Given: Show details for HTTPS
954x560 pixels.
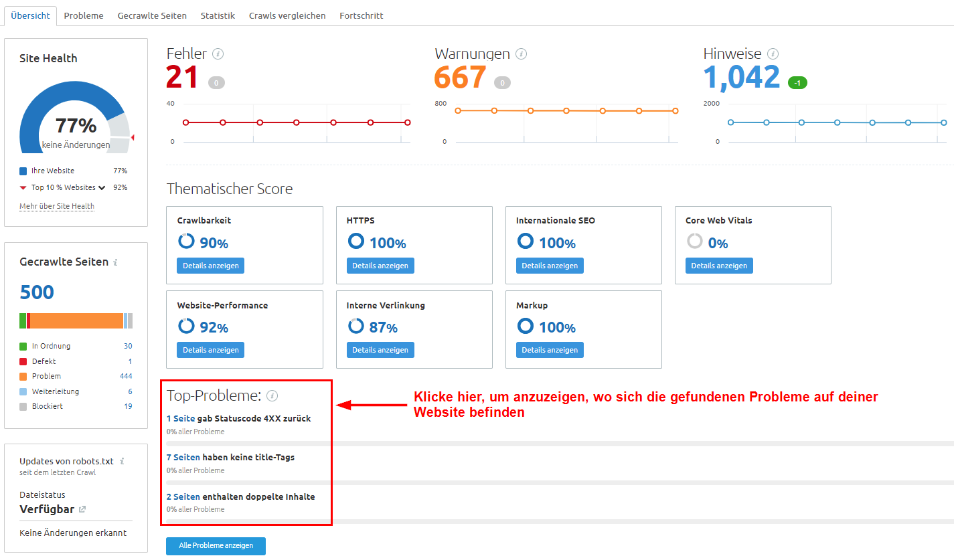Looking at the screenshot, I should pos(380,266).
